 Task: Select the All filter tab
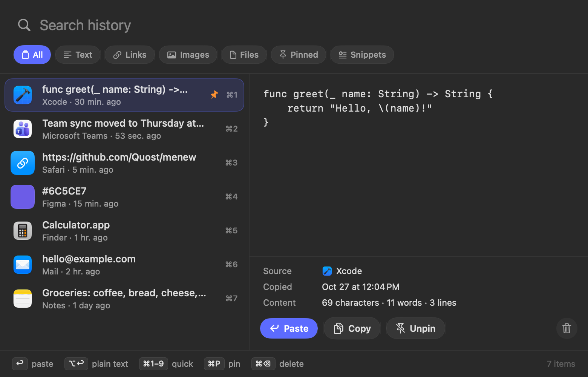click(x=32, y=55)
